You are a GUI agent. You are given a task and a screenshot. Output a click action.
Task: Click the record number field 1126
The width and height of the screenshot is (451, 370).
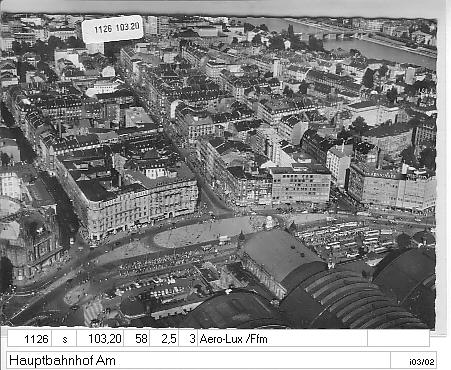point(29,339)
